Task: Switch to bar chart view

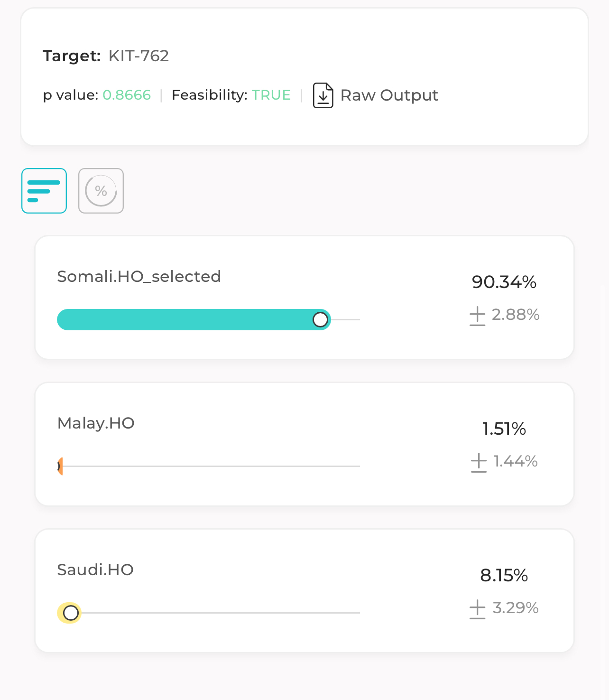Action: (44, 191)
